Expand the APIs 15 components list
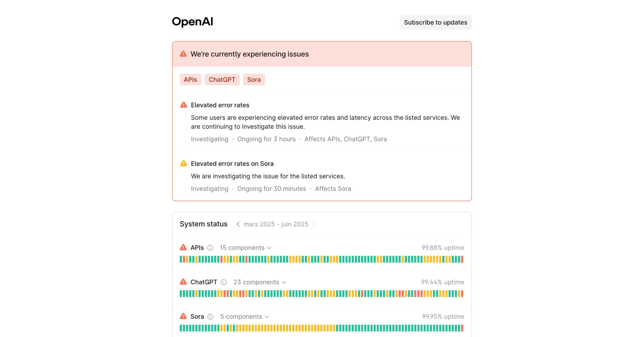The height and width of the screenshot is (337, 644). pyautogui.click(x=246, y=248)
